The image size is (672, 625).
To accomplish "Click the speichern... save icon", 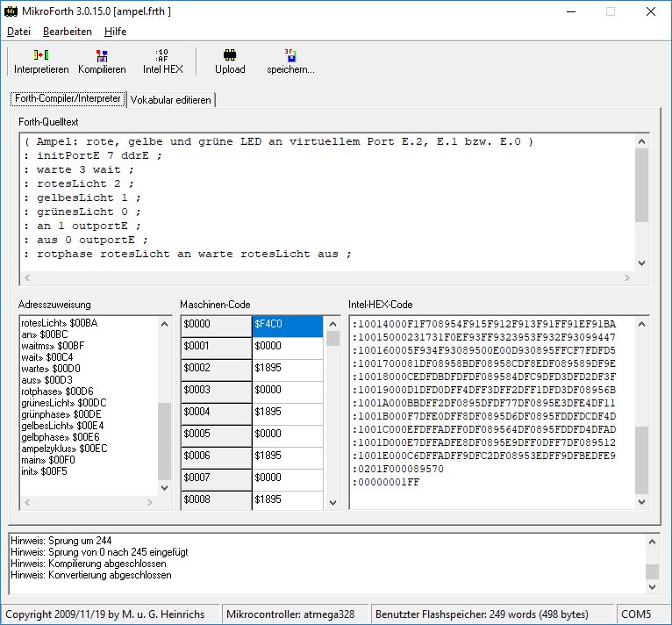I will coord(290,55).
